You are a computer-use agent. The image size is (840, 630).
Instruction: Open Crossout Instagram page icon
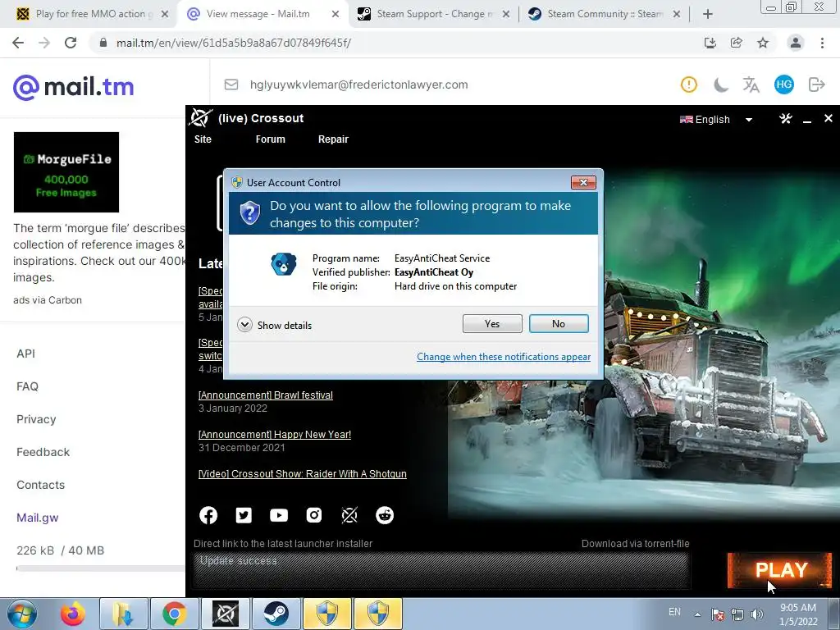coord(314,515)
